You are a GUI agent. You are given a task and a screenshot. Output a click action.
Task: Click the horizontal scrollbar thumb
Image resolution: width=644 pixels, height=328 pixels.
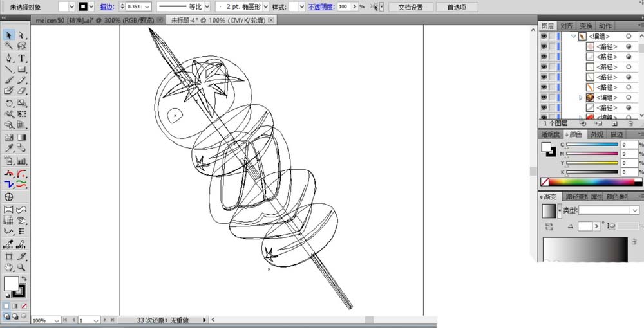(x=369, y=320)
